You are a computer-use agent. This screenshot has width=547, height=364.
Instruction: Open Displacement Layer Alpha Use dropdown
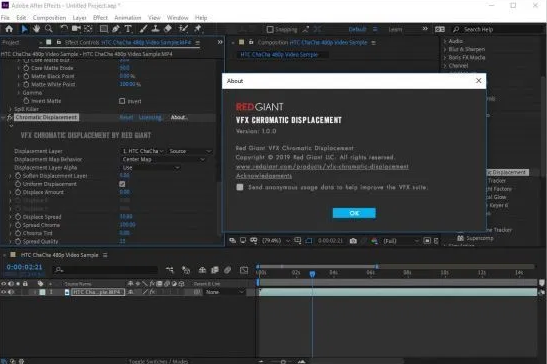click(151, 168)
